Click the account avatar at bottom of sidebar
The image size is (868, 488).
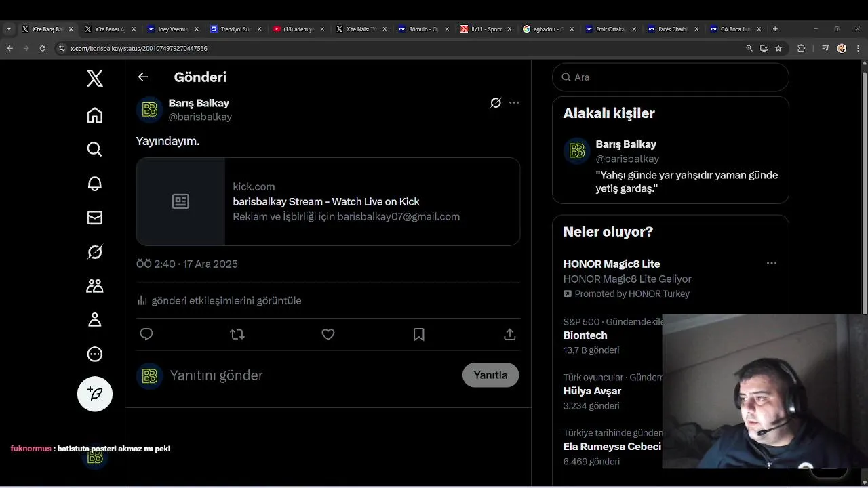95,457
